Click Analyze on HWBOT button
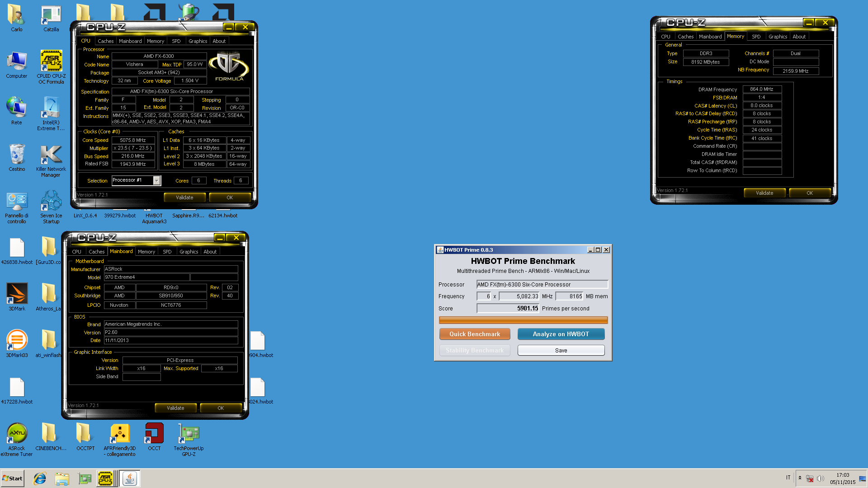Screen dimensions: 868x488 click(x=561, y=334)
